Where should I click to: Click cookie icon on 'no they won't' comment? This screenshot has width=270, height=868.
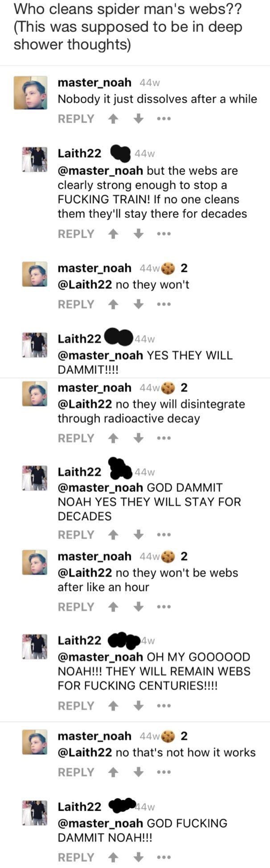[168, 268]
